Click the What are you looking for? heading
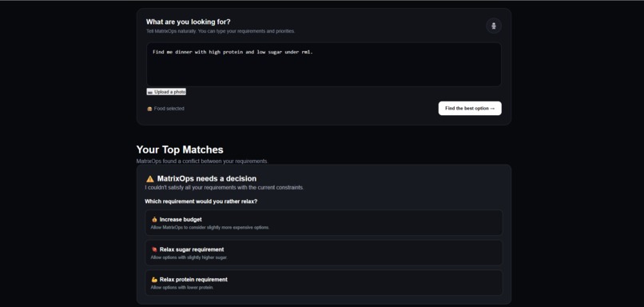Viewport: 644px width, 307px height. tap(188, 22)
